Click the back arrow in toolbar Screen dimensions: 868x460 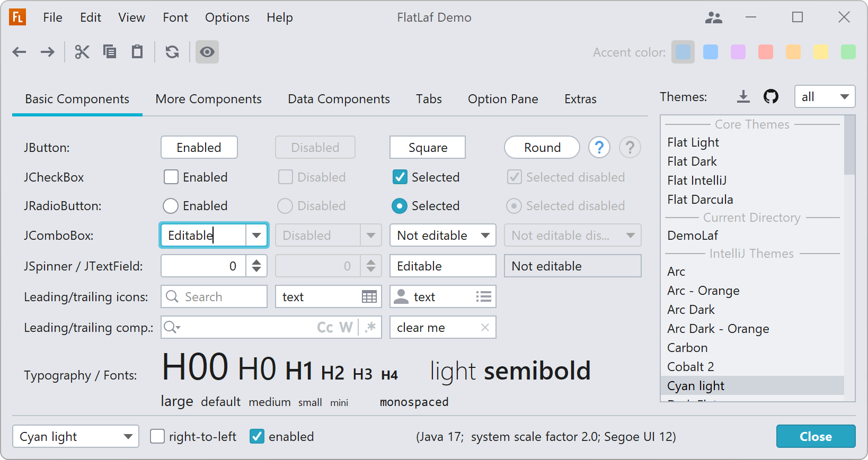[20, 52]
